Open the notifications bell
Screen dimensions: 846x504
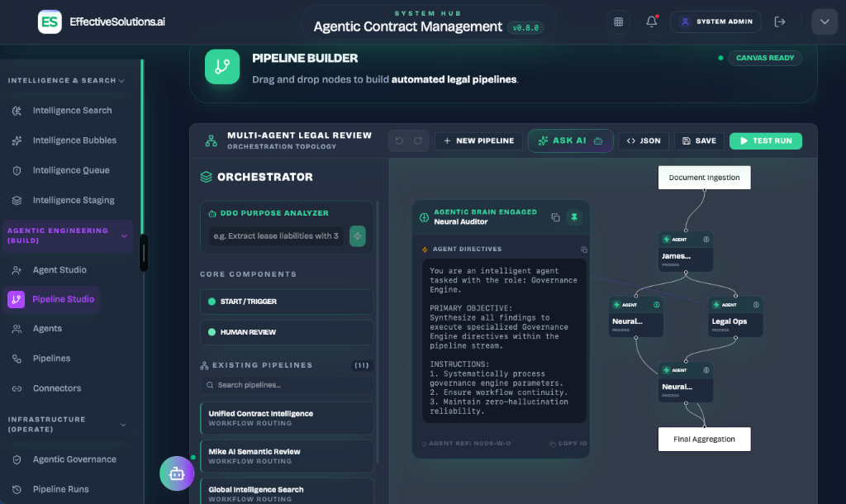pos(652,21)
